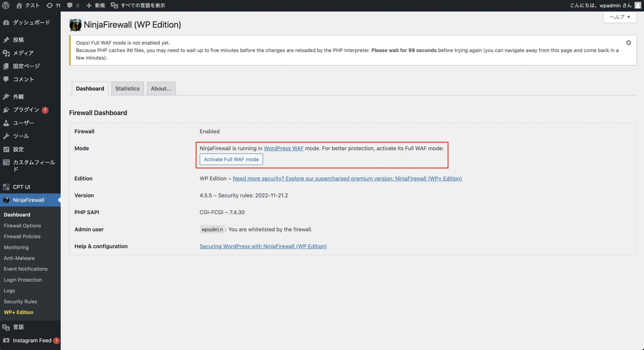Click the NinjaFirewall ninja icon in the page header
This screenshot has width=644, height=350.
(x=75, y=25)
